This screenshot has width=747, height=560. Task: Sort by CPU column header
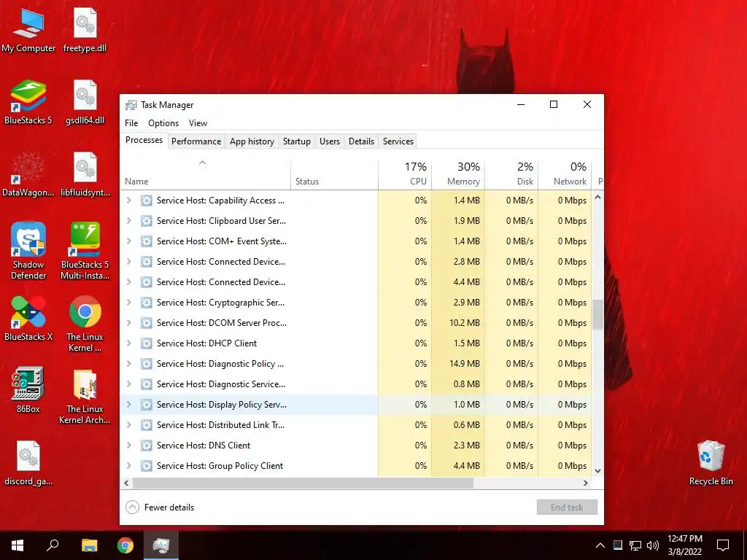(x=405, y=174)
